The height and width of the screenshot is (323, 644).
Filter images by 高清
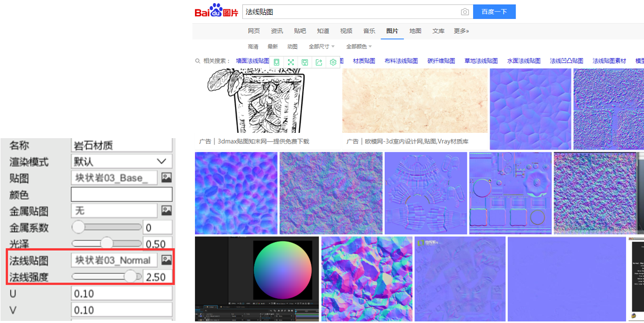pyautogui.click(x=253, y=47)
